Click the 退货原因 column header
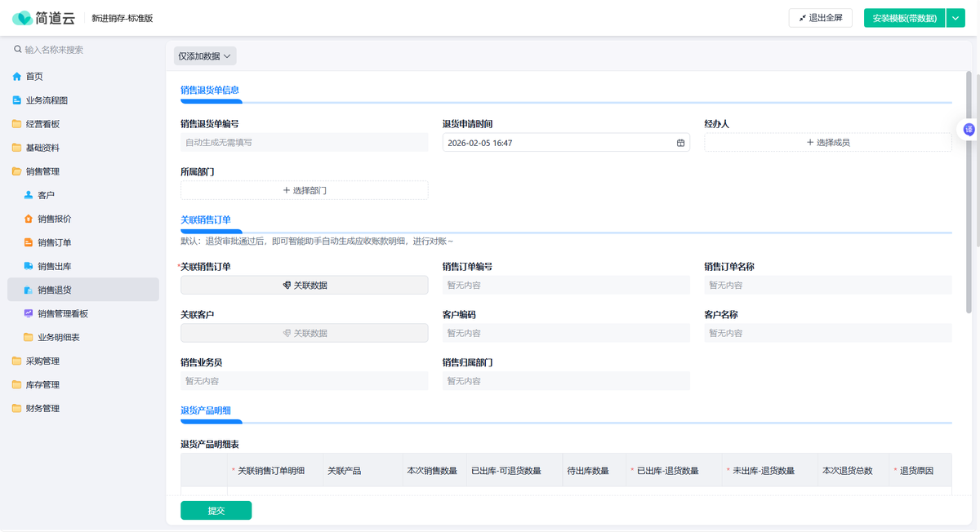The image size is (980, 532). (920, 471)
